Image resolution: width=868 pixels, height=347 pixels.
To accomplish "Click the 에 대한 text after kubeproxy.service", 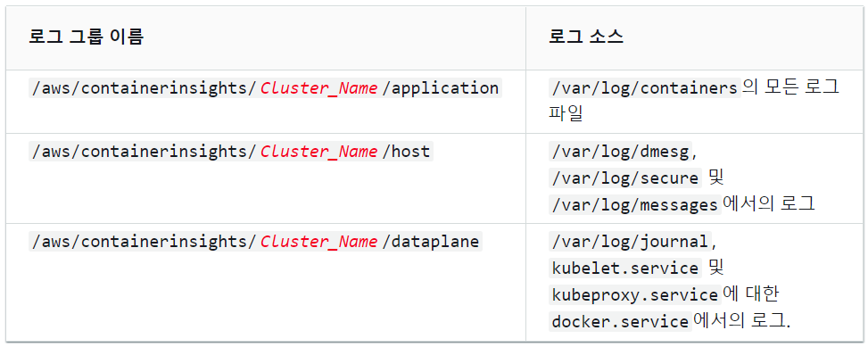I will click(751, 295).
